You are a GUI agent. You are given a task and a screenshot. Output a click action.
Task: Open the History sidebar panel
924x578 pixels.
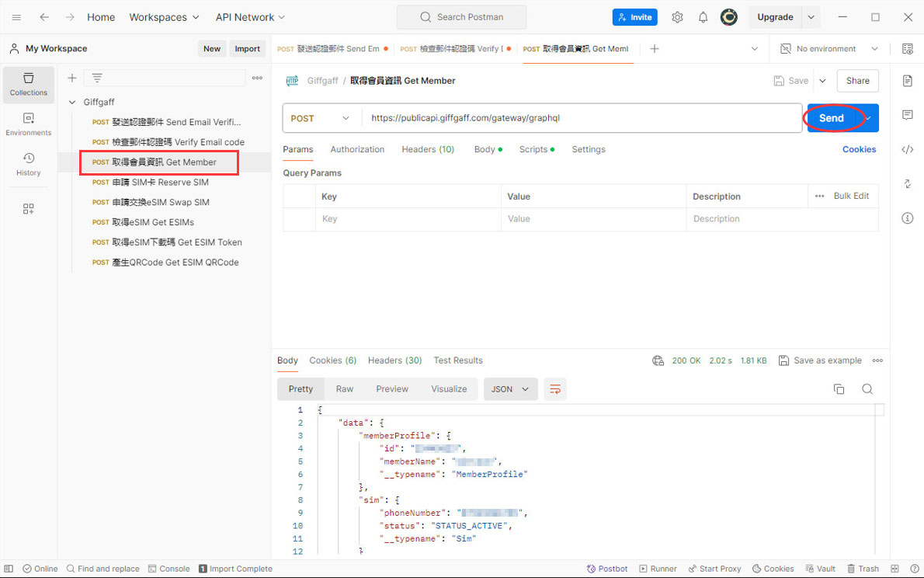tap(29, 164)
